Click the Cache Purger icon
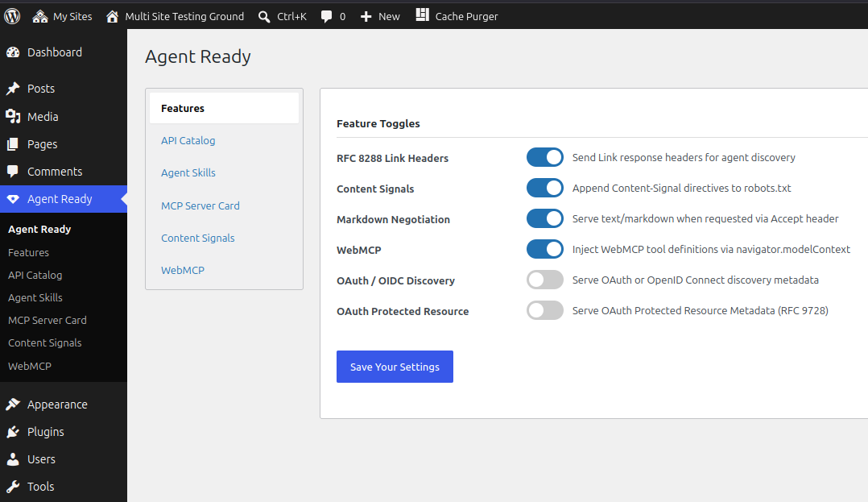Screen dimensions: 868x502 pos(423,15)
